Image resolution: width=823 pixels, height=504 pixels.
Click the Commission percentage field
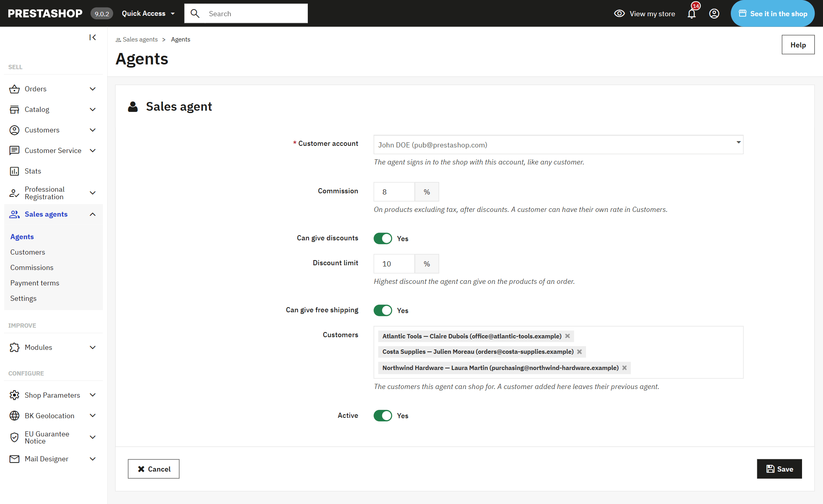coord(394,192)
